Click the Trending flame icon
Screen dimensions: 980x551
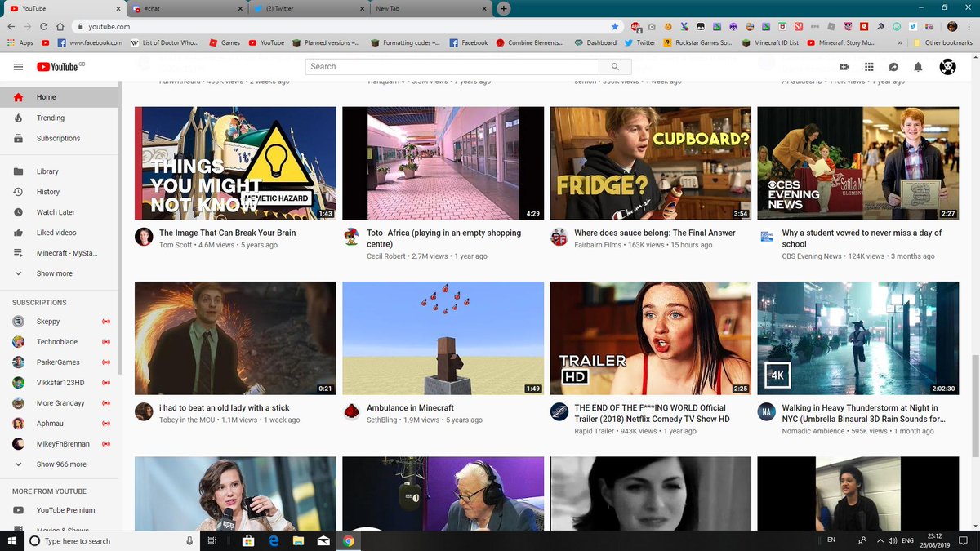click(18, 118)
